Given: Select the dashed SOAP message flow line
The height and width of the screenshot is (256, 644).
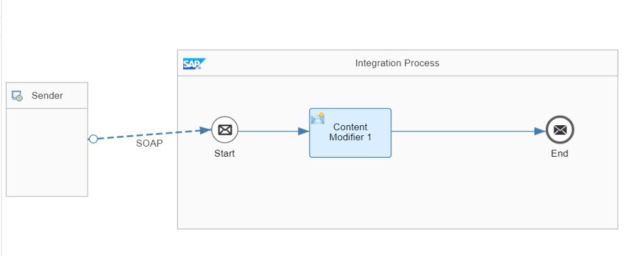Looking at the screenshot, I should [x=151, y=135].
